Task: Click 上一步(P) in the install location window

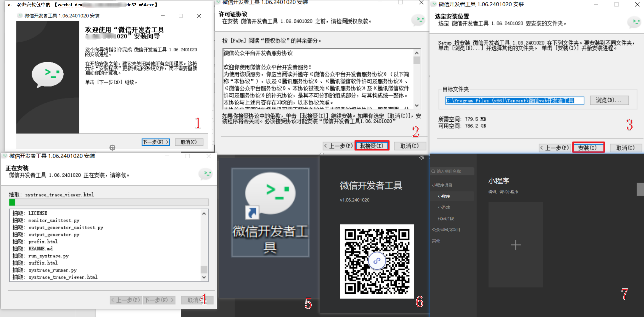Action: 555,148
